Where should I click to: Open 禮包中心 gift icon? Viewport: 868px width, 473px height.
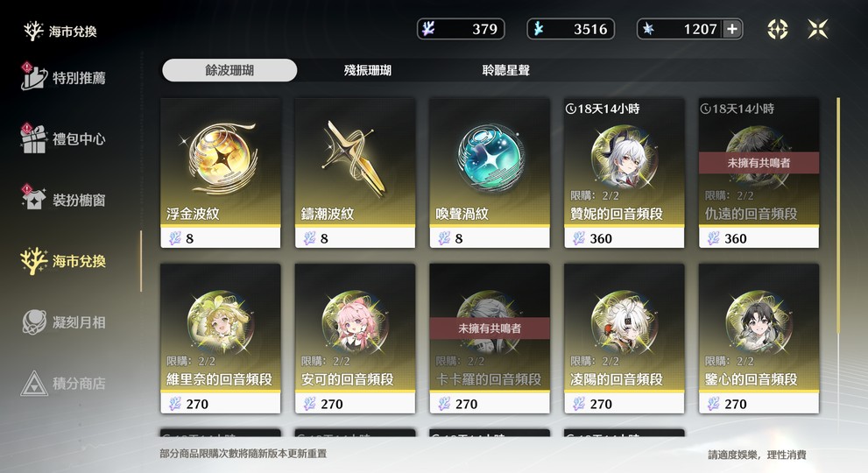[x=34, y=138]
